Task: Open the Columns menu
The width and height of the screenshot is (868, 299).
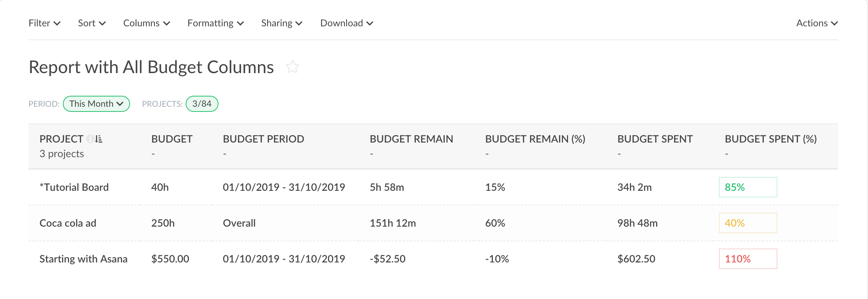Action: tap(146, 23)
